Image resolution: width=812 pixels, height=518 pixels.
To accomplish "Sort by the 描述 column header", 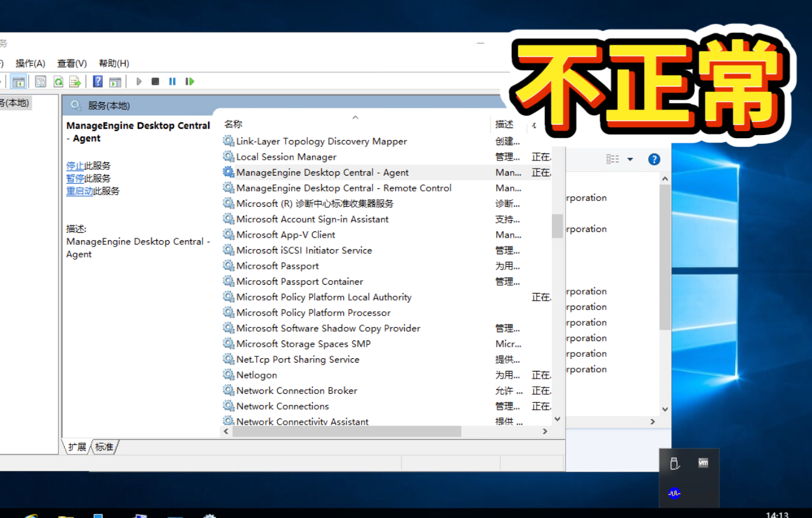I will click(x=504, y=124).
